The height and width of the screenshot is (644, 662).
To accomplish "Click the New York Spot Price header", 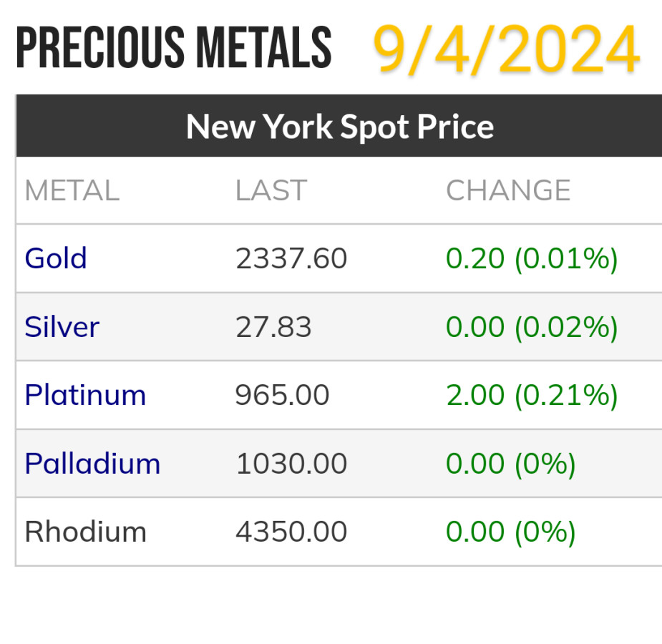I will (339, 127).
